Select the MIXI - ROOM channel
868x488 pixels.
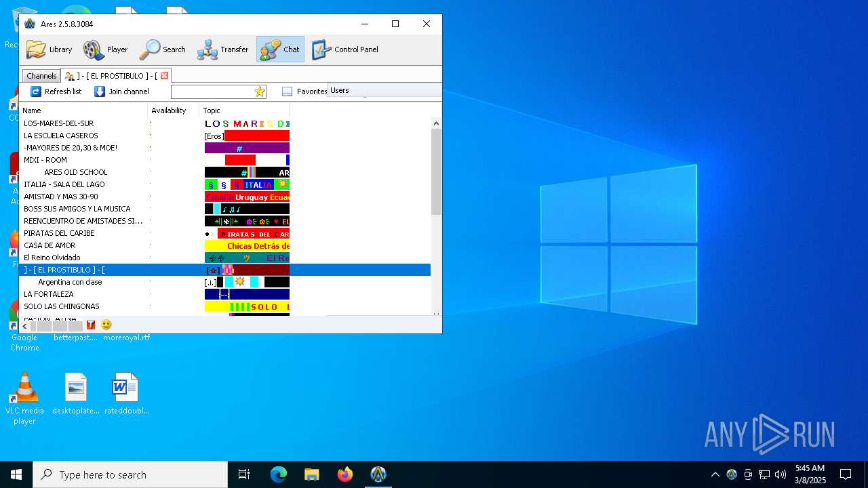coord(225,160)
